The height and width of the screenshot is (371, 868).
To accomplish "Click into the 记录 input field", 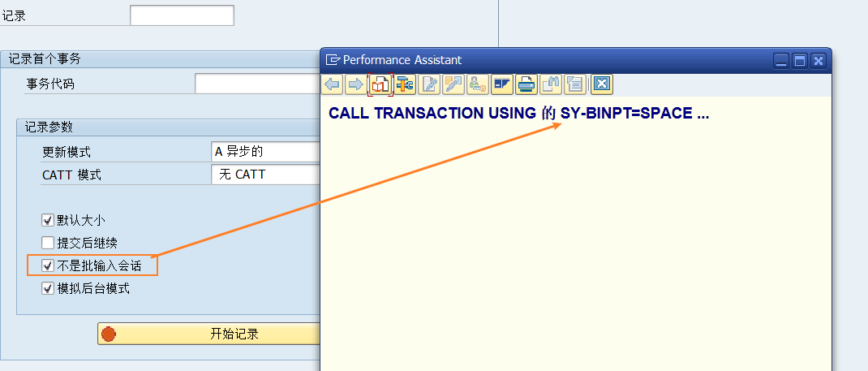I will coord(183,15).
